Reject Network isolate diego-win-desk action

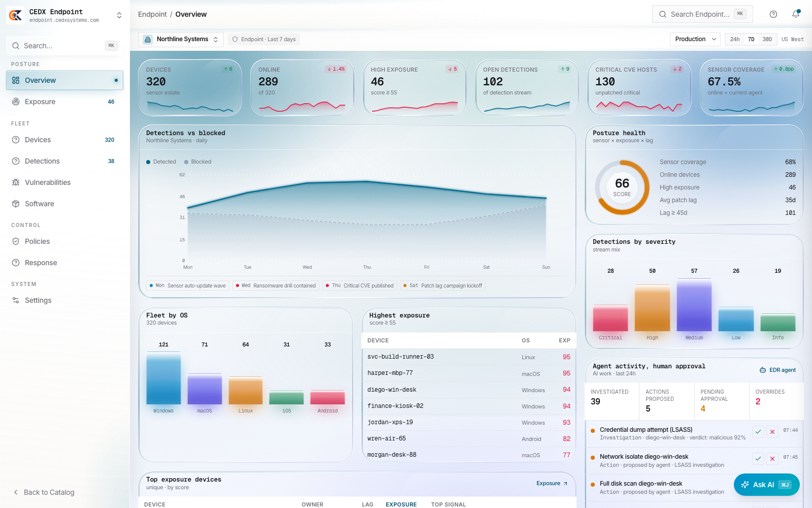coord(772,459)
